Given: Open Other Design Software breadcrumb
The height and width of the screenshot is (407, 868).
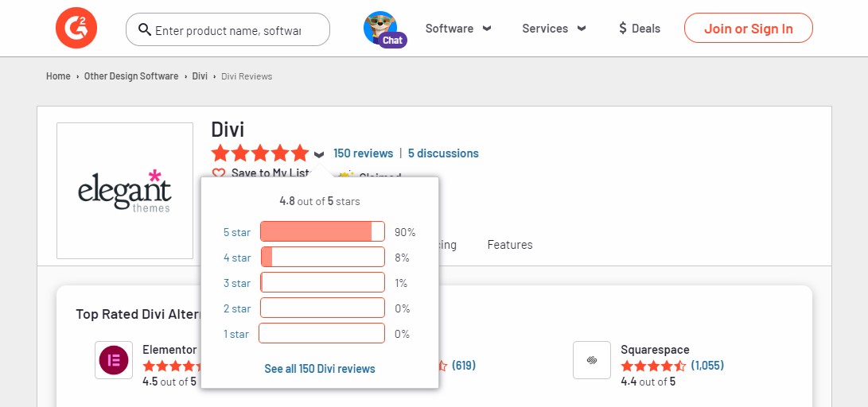Looking at the screenshot, I should (131, 76).
